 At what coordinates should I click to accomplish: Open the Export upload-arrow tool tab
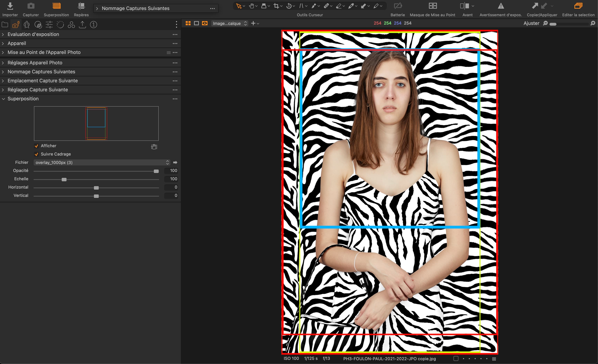[x=82, y=24]
